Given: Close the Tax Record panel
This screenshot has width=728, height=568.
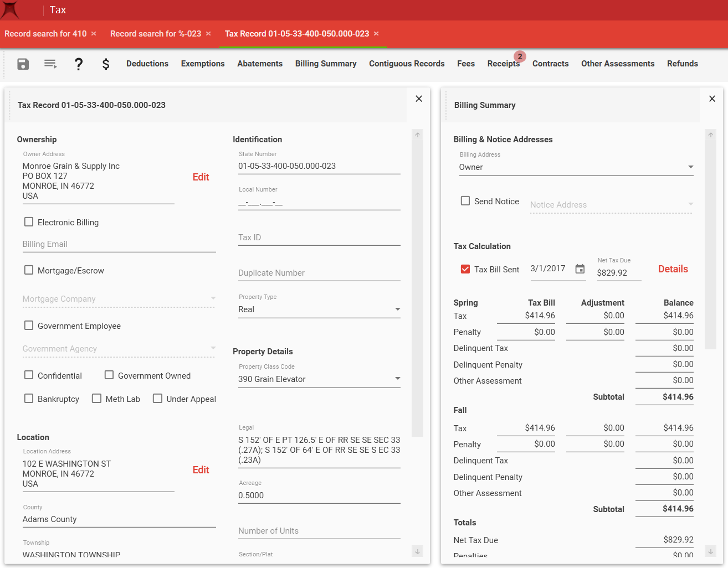Looking at the screenshot, I should pos(419,99).
